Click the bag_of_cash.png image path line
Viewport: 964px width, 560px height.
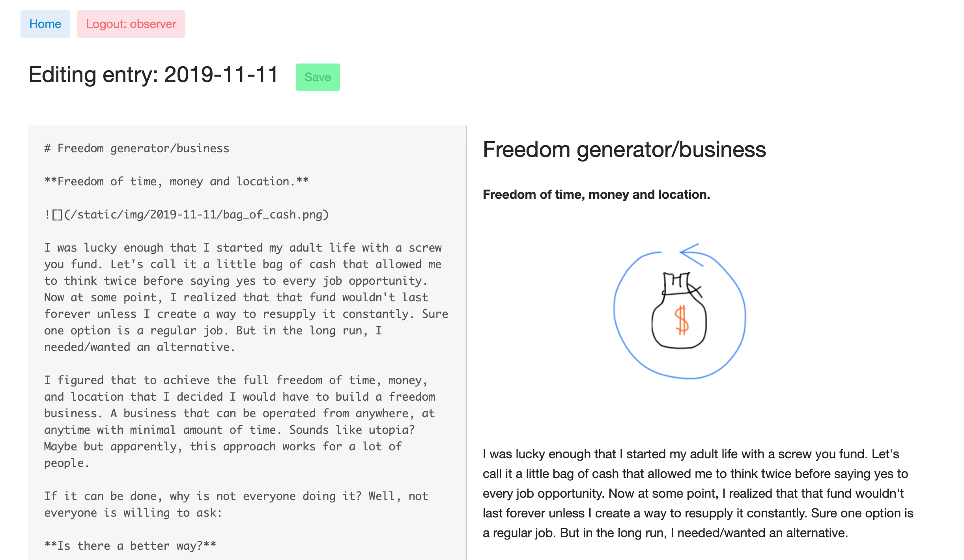click(187, 215)
